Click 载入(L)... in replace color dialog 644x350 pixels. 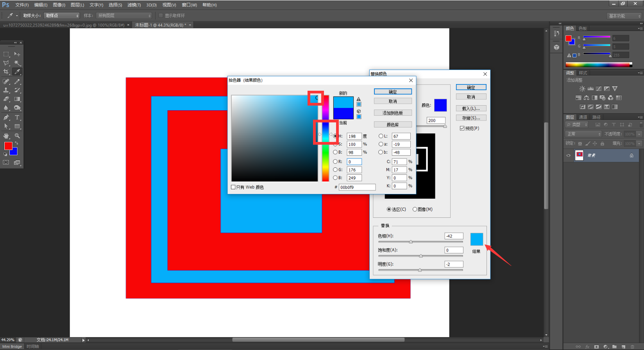(x=471, y=108)
